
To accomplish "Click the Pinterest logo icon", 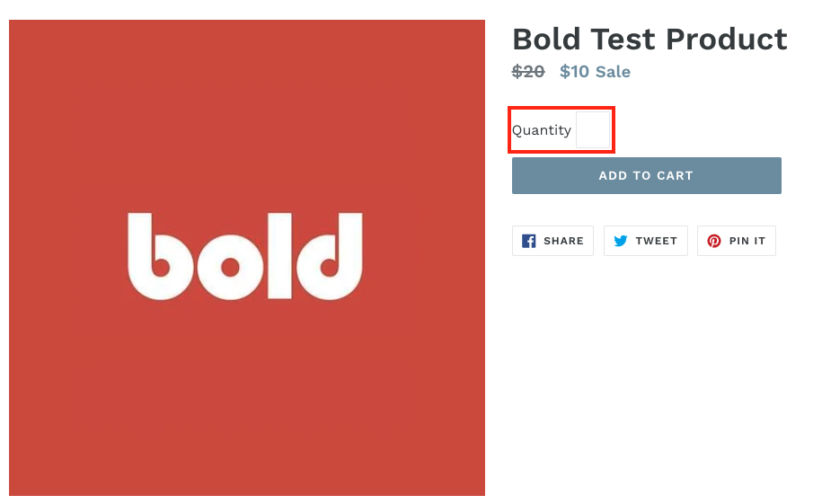I will pos(713,241).
